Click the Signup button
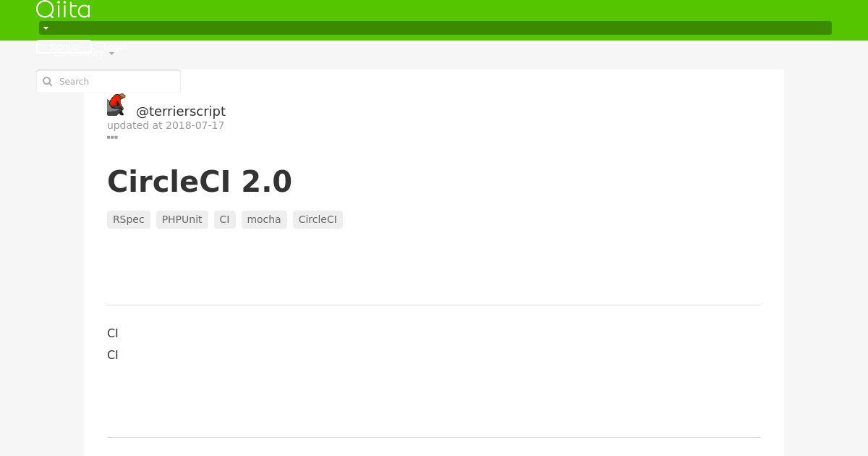Viewport: 868px width, 456px height. [x=64, y=46]
